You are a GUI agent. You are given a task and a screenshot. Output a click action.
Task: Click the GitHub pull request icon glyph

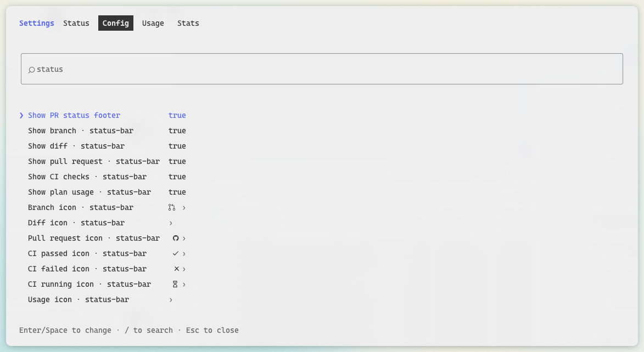click(176, 239)
